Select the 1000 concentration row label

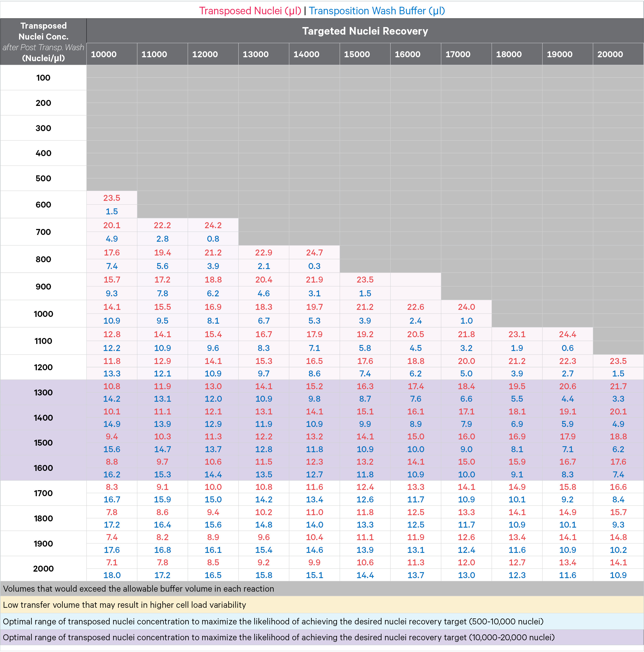(x=43, y=314)
